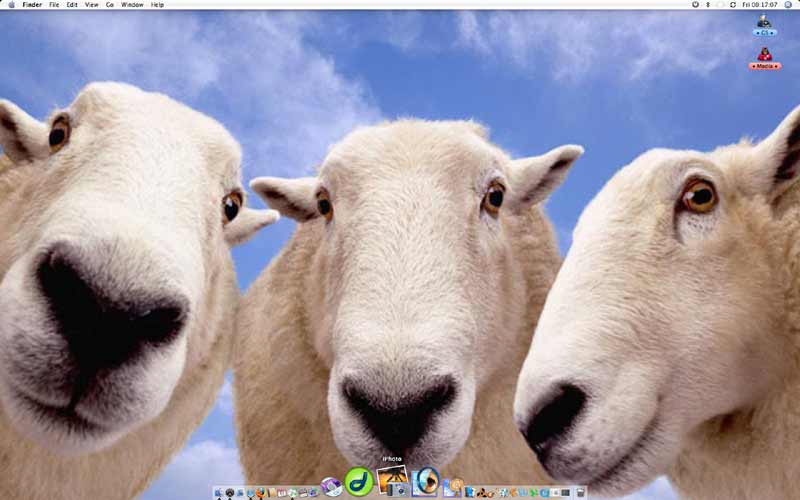800x500 pixels.
Task: Click the menu bar clock
Action: tap(760, 5)
